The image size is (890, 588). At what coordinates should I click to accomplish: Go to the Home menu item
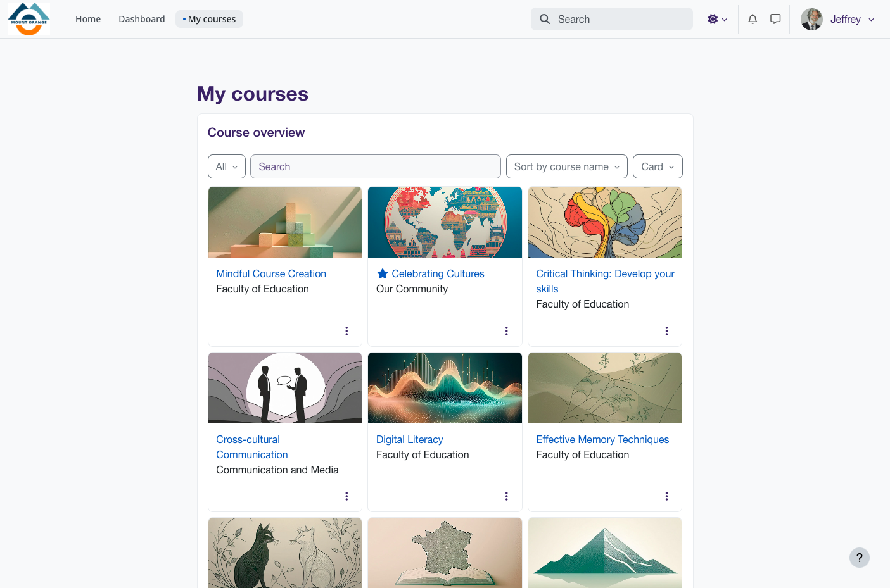point(88,19)
